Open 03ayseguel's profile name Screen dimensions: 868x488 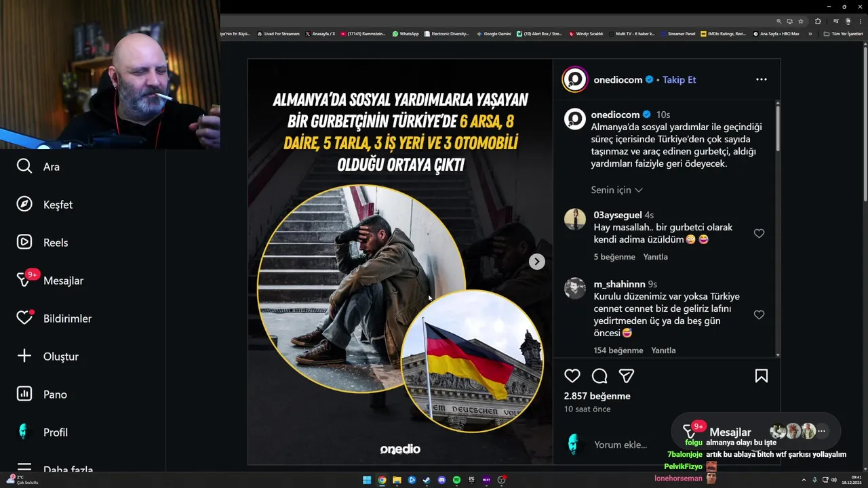617,215
